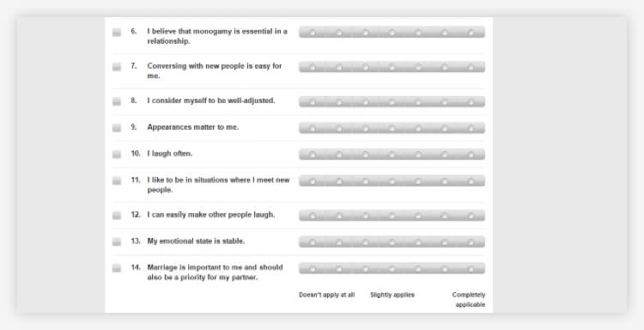This screenshot has height=330, width=644.
Task: Pick the fifth radio option for question 12
Action: pos(418,216)
